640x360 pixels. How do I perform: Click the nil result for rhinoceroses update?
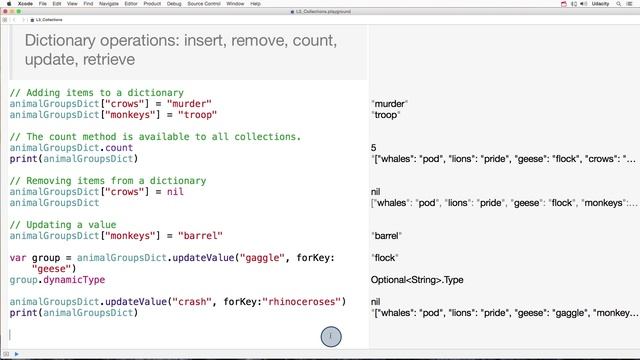376,302
